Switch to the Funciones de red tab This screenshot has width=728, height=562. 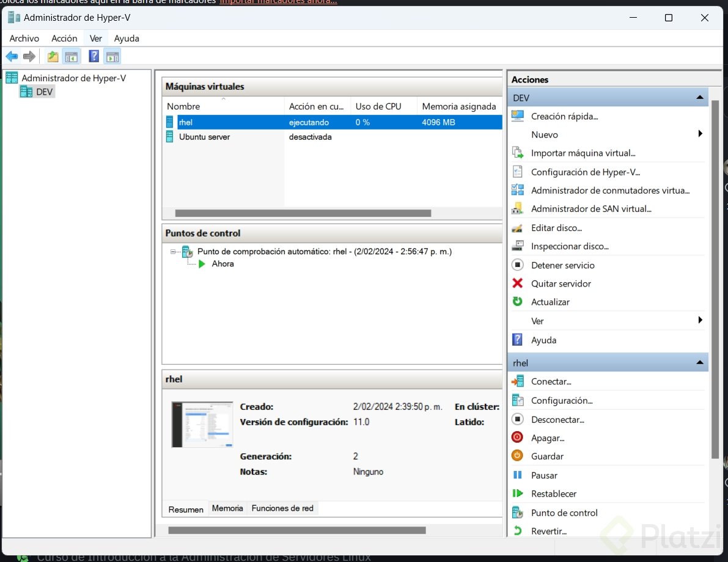click(282, 508)
